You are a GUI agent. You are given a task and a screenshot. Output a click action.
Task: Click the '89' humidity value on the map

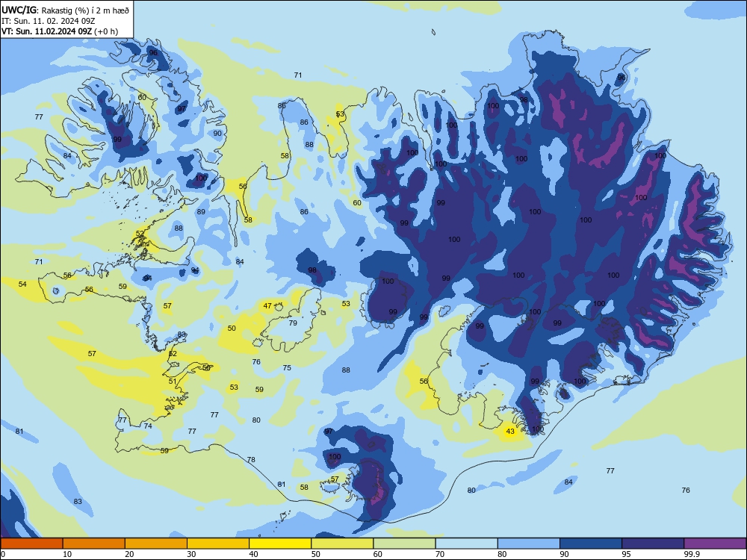(x=201, y=211)
